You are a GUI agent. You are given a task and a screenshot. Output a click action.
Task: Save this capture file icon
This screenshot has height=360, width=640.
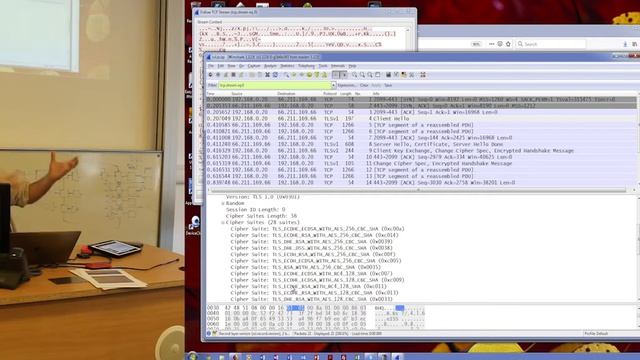coord(260,75)
